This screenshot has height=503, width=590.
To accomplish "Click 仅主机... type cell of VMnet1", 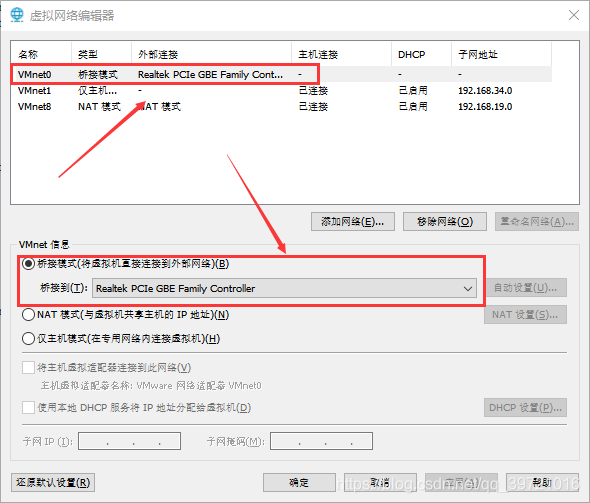I will (97, 91).
